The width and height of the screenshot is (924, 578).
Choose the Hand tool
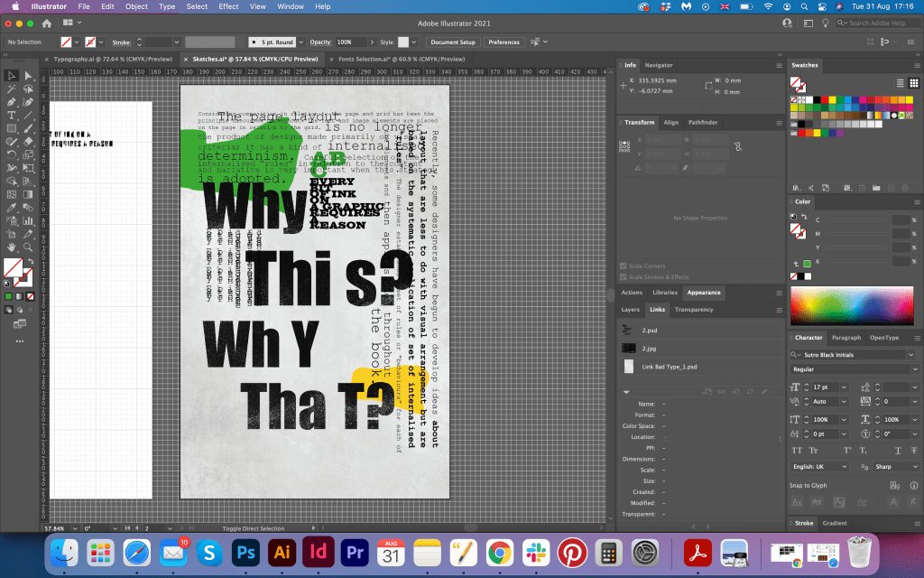[12, 247]
